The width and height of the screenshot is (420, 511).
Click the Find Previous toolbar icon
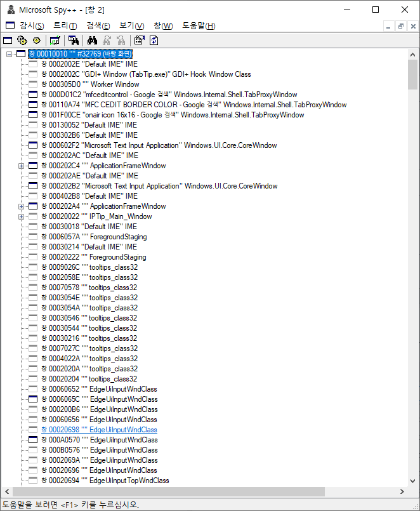click(x=121, y=41)
